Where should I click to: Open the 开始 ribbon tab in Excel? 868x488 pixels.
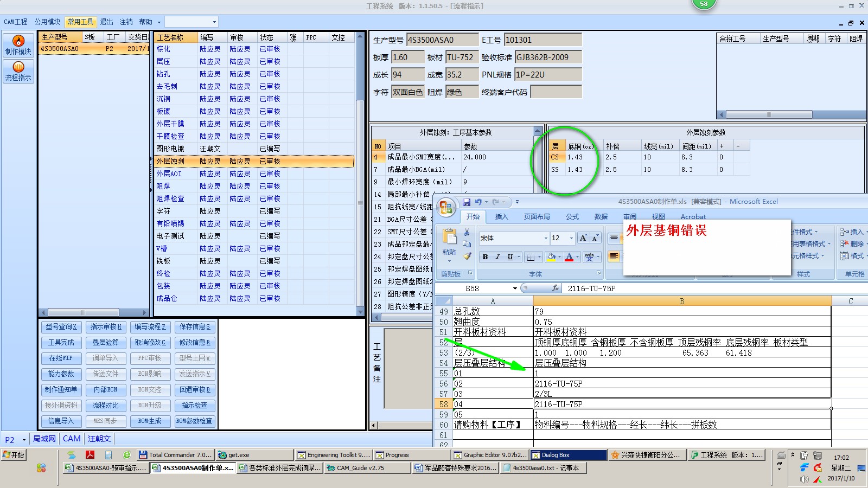point(473,217)
